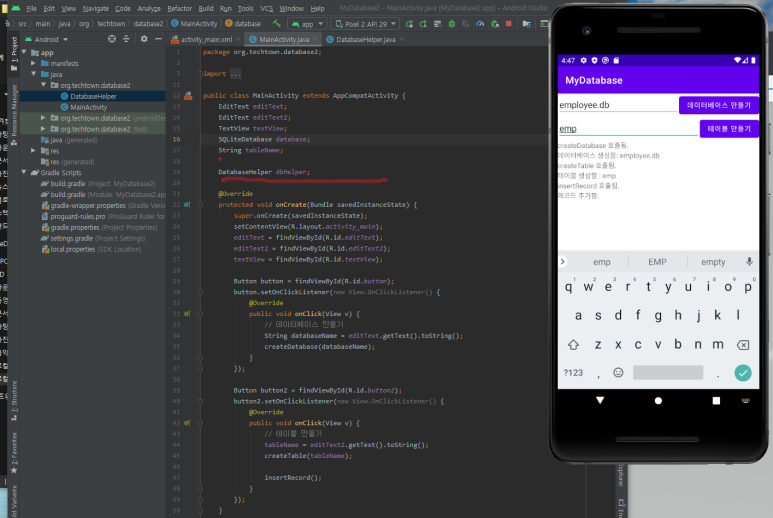The height and width of the screenshot is (518, 773).
Task: Collapse the java folder node
Action: coord(34,74)
